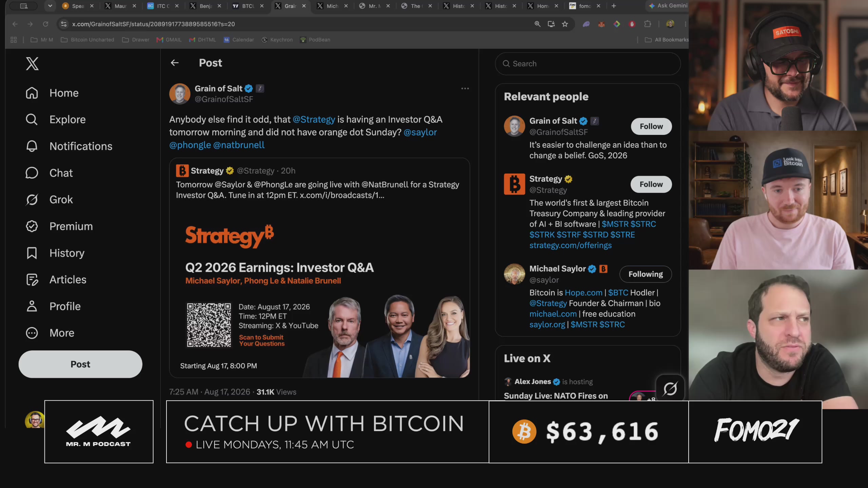The image size is (868, 488).
Task: Open Home from the X sidebar
Action: click(x=52, y=93)
